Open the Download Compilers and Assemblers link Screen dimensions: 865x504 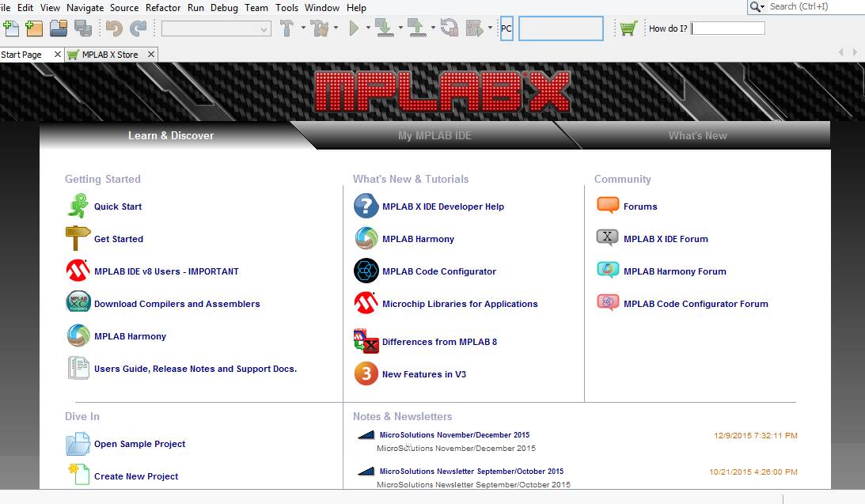(177, 304)
